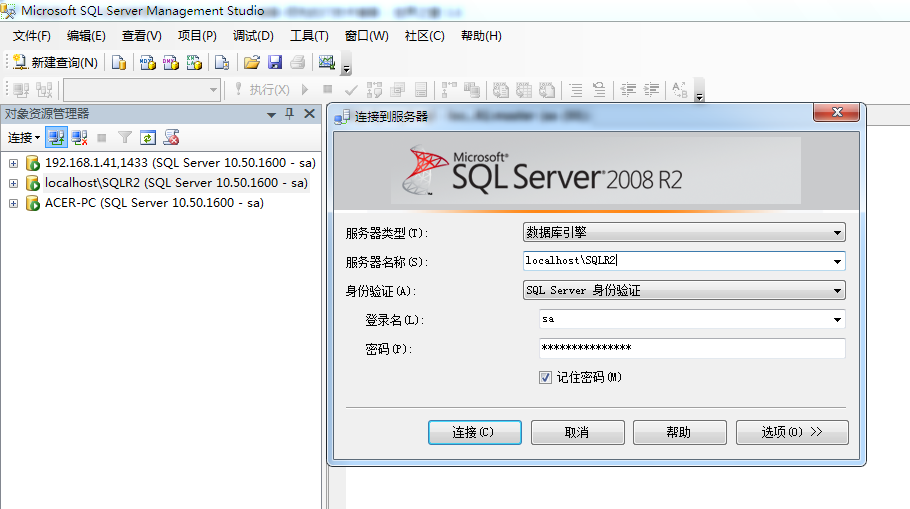Click the Connect Object Explorer icon

pyautogui.click(x=56, y=138)
